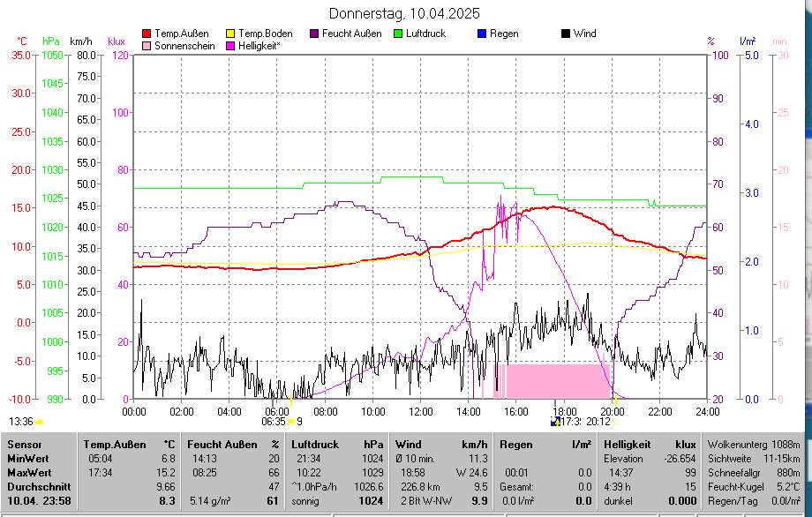Click the absolute humidity value 5.14 g/m³
The image size is (812, 517).
point(210,501)
